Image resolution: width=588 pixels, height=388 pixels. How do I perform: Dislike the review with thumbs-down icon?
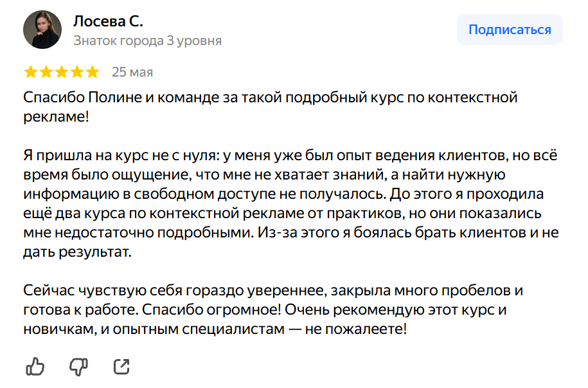78,366
